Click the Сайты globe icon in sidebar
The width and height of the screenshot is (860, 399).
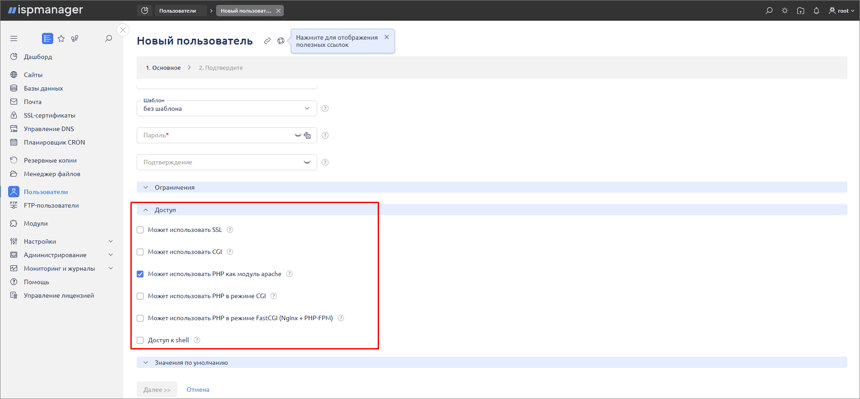(14, 75)
